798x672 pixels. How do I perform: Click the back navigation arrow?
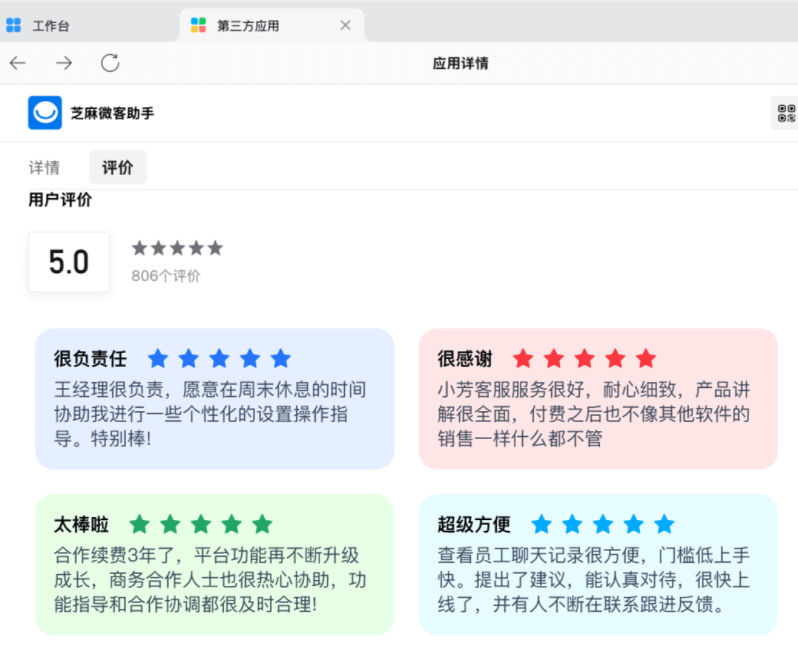(18, 63)
